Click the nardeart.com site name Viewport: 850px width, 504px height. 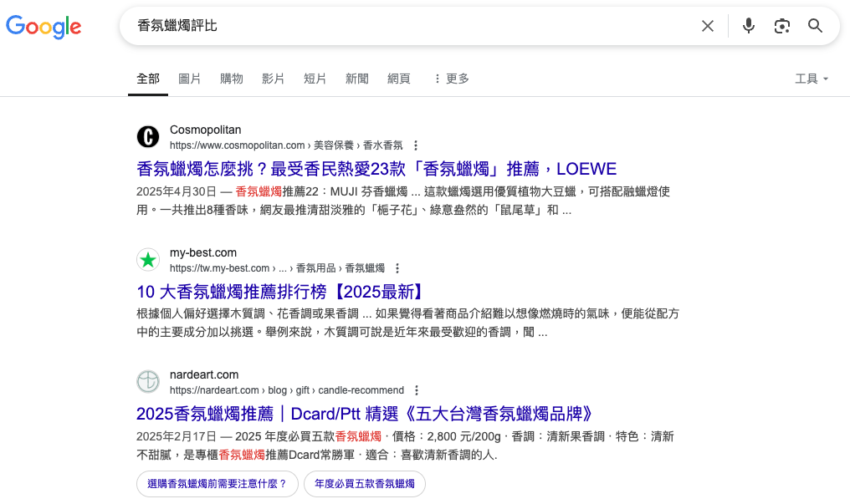pos(204,374)
